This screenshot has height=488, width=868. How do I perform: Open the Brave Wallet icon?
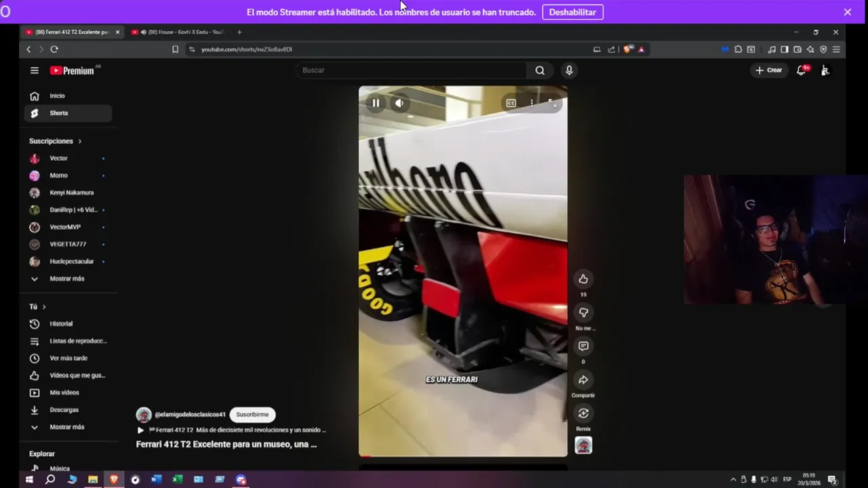[797, 49]
